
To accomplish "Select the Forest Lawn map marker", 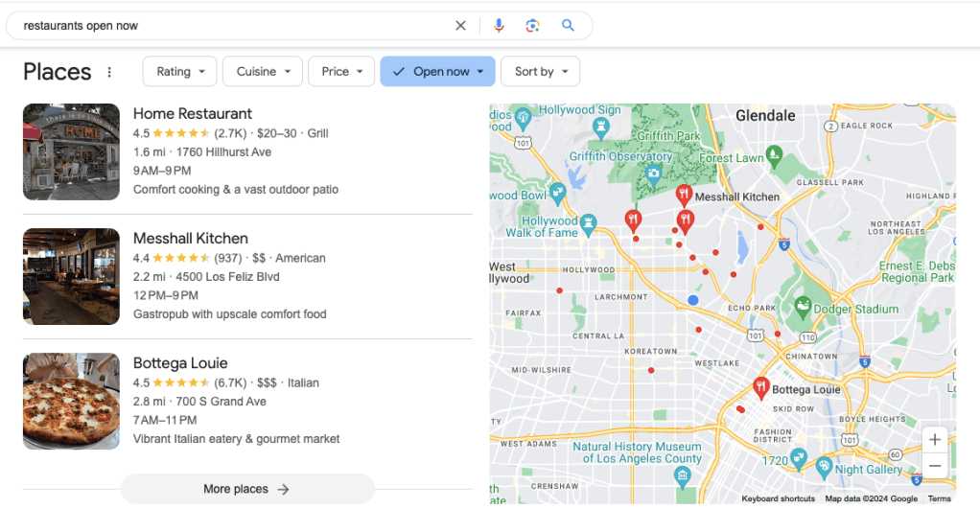I will [775, 156].
